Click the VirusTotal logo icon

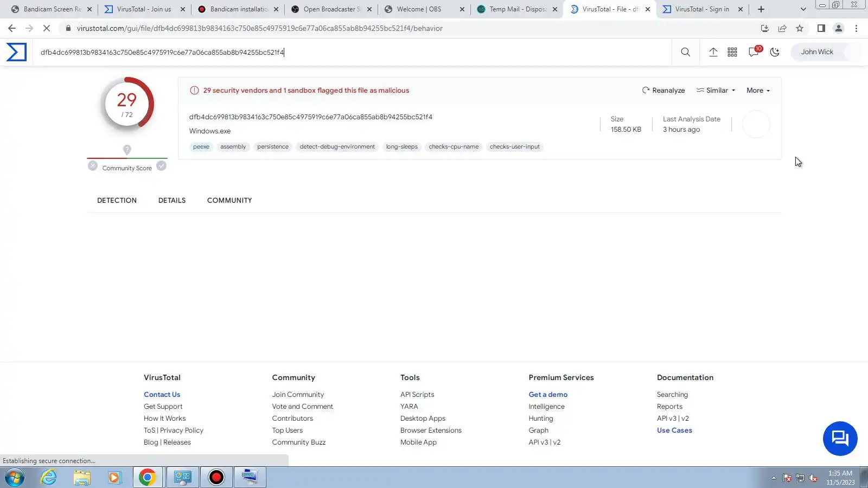click(x=16, y=52)
